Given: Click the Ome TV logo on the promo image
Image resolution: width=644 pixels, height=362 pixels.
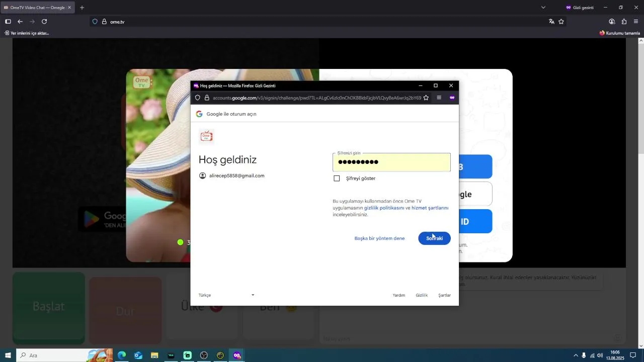Looking at the screenshot, I should [142, 81].
